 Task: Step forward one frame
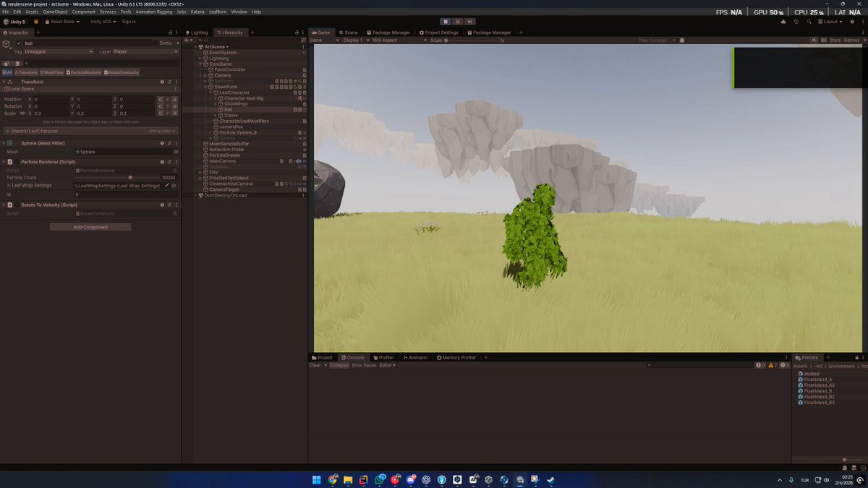coord(470,22)
